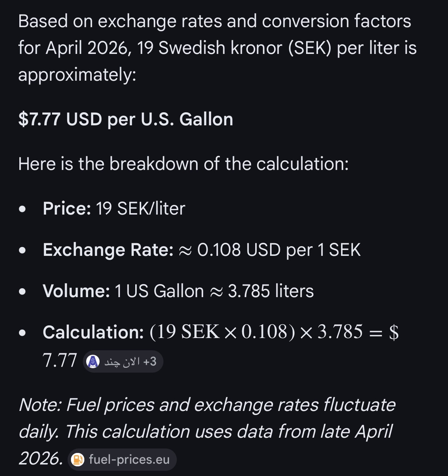Click the opening paragraph mentioning Swedish kronor
448x476 pixels.
pyautogui.click(x=218, y=48)
